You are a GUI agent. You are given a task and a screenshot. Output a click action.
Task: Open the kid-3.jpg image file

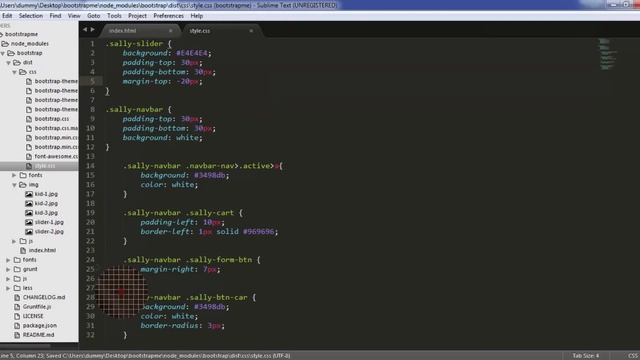(x=46, y=213)
